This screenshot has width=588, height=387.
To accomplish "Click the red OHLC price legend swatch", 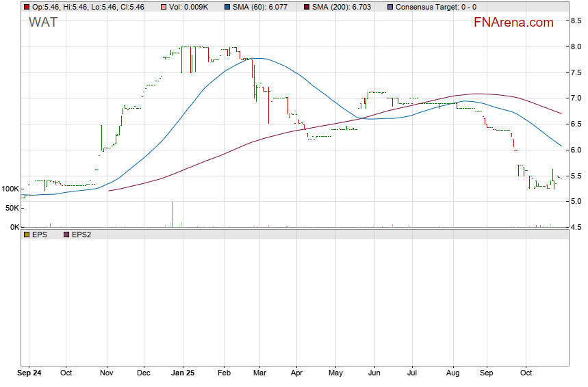I will point(27,7).
